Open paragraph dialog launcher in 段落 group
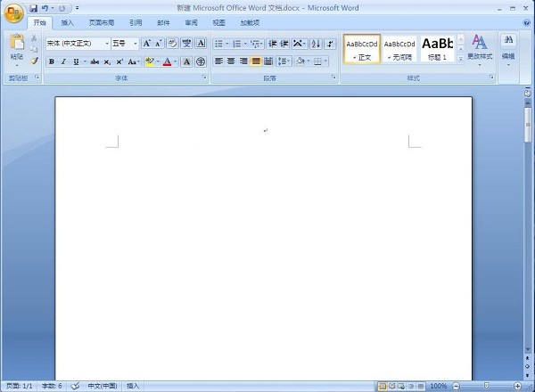535x392 pixels. pos(333,78)
